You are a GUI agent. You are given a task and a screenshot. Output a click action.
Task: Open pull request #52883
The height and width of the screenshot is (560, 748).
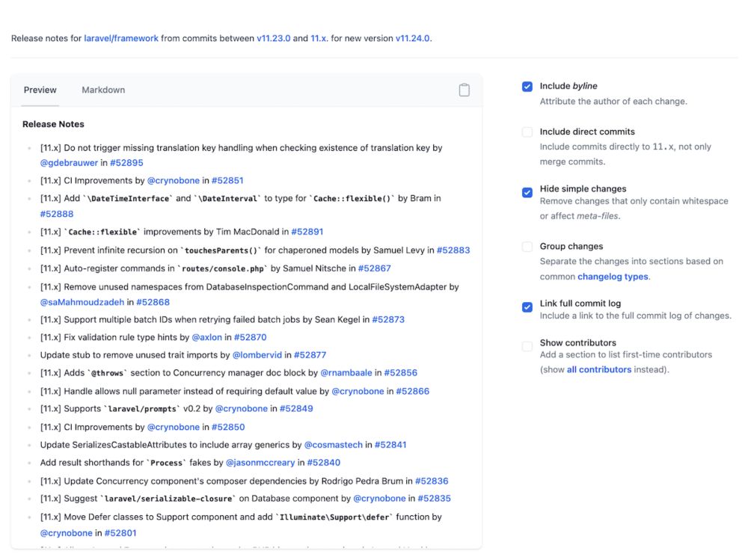pos(453,250)
